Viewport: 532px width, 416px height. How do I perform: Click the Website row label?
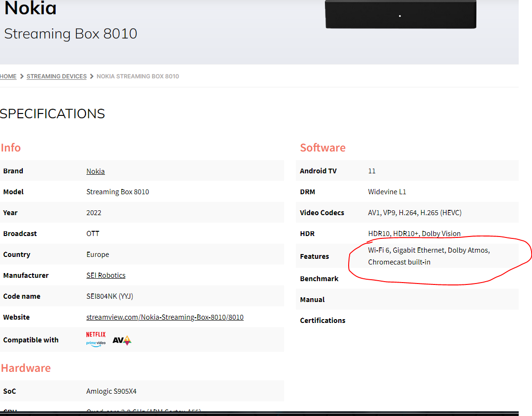pos(16,317)
